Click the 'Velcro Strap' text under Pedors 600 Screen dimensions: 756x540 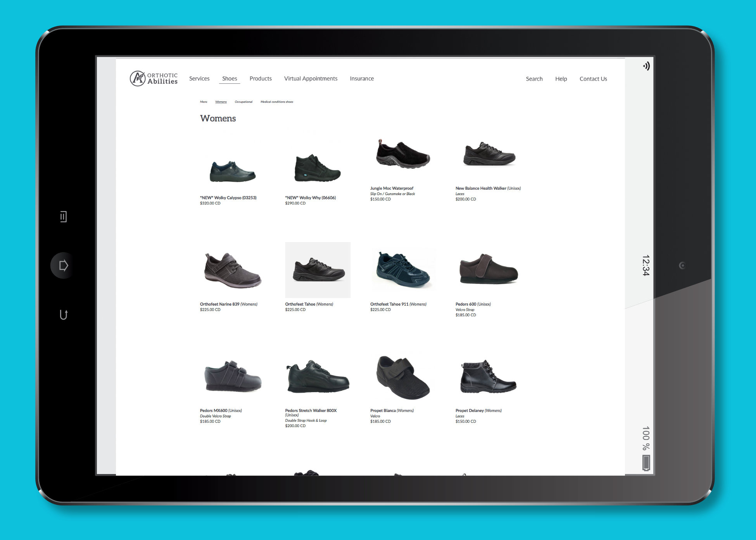pyautogui.click(x=465, y=310)
